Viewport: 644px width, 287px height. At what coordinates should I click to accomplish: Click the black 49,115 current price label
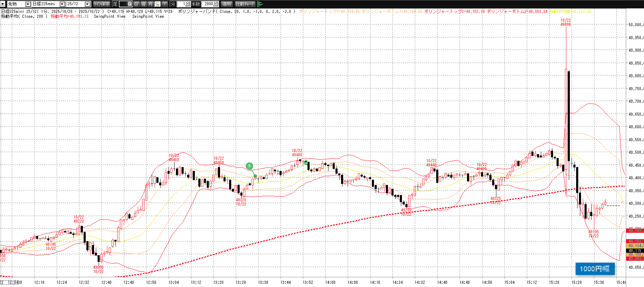[x=635, y=251]
